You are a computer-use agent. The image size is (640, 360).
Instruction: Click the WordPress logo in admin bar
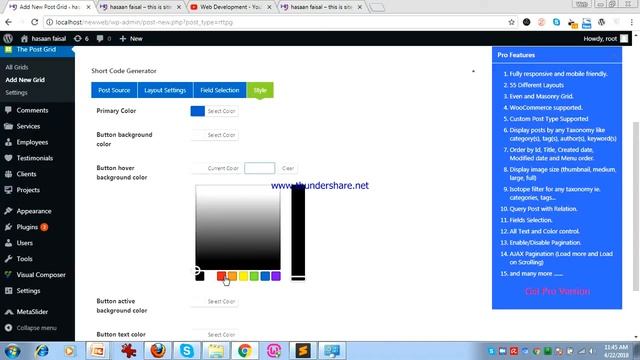coord(8,38)
